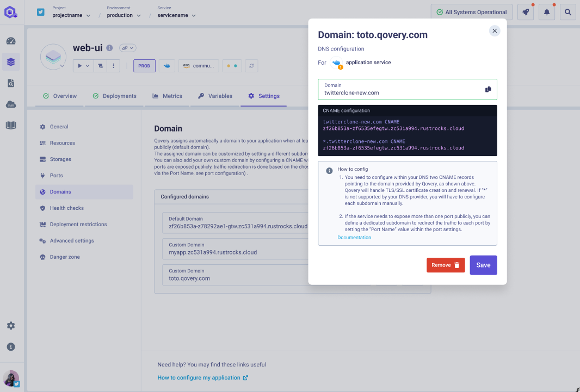Click the info icon next to web-ui
The image size is (580, 392).
[x=109, y=48]
